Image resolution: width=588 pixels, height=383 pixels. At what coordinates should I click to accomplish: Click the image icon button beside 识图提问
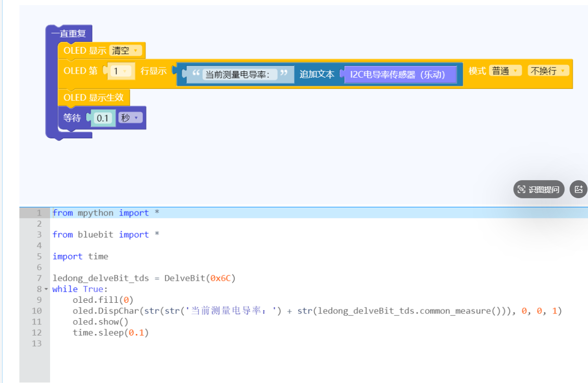[x=578, y=189]
